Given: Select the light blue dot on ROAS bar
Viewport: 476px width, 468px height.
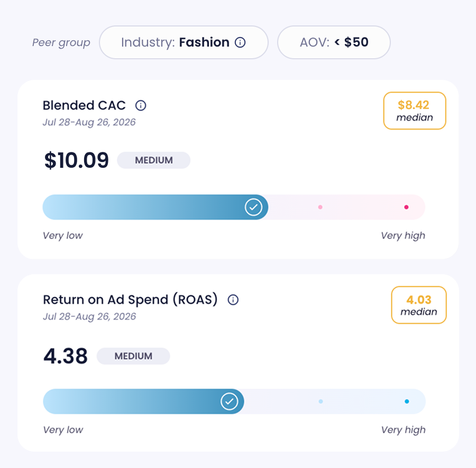Looking at the screenshot, I should coord(321,401).
